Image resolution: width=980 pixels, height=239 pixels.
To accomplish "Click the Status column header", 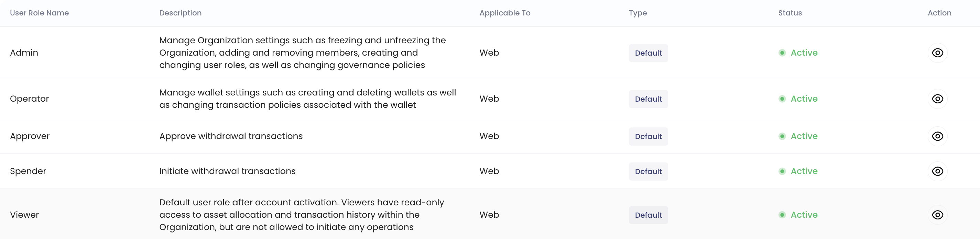I will (x=790, y=13).
